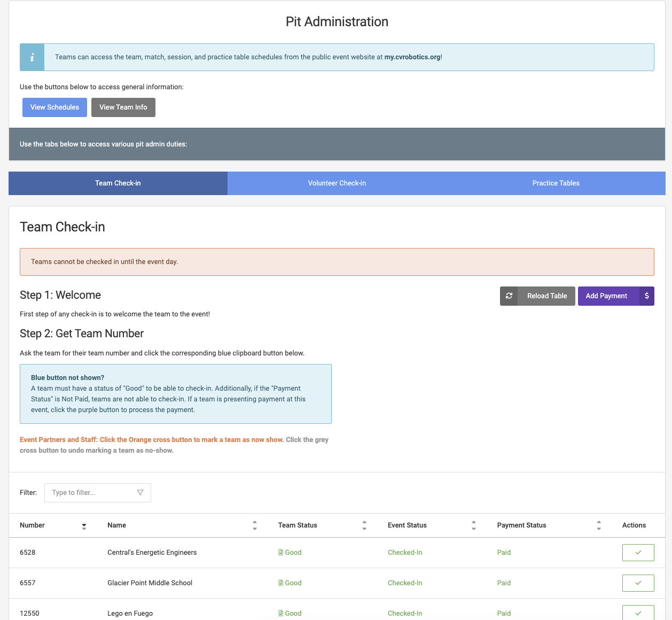The height and width of the screenshot is (620, 672).
Task: Open View Team Info
Action: pos(123,107)
